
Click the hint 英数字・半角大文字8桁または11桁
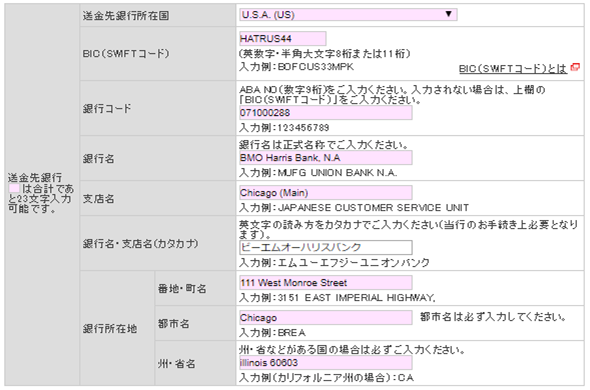325,54
